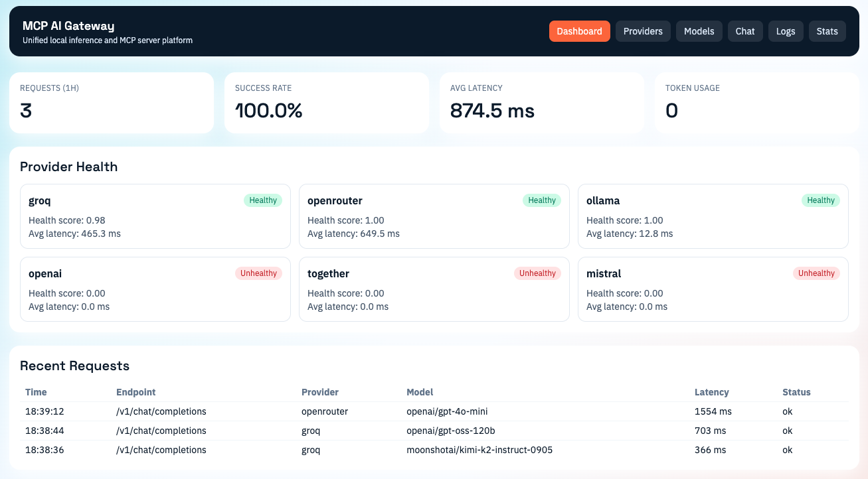Click the 703 ms latency cell
The width and height of the screenshot is (868, 479).
click(711, 431)
